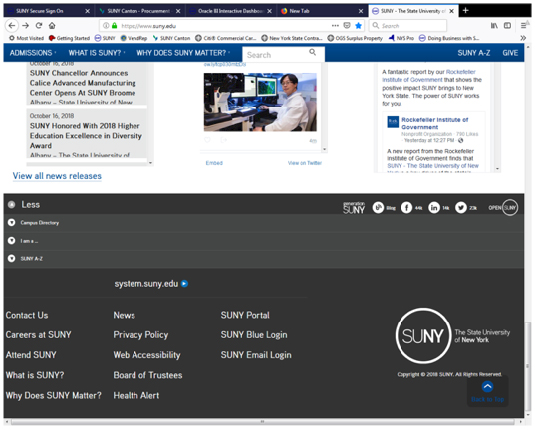Open the Most Visited bookmark folder
The height and width of the screenshot is (430, 535).
[x=27, y=38]
